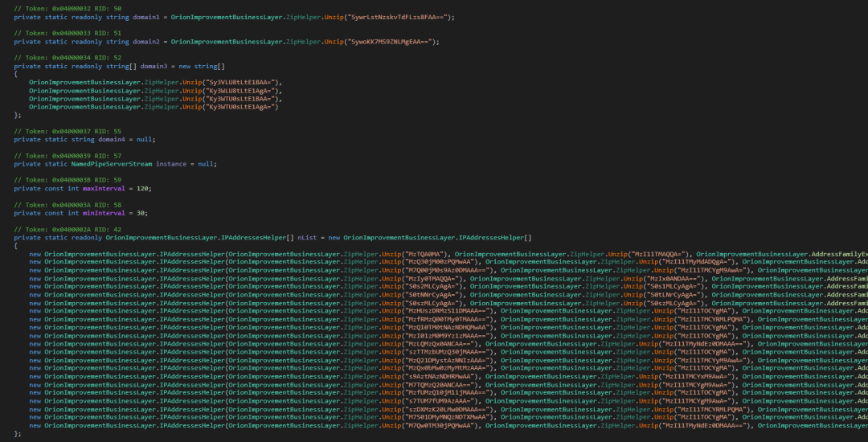Click the NamedPipeServerStream type name
The image size is (868, 442).
tap(112, 164)
